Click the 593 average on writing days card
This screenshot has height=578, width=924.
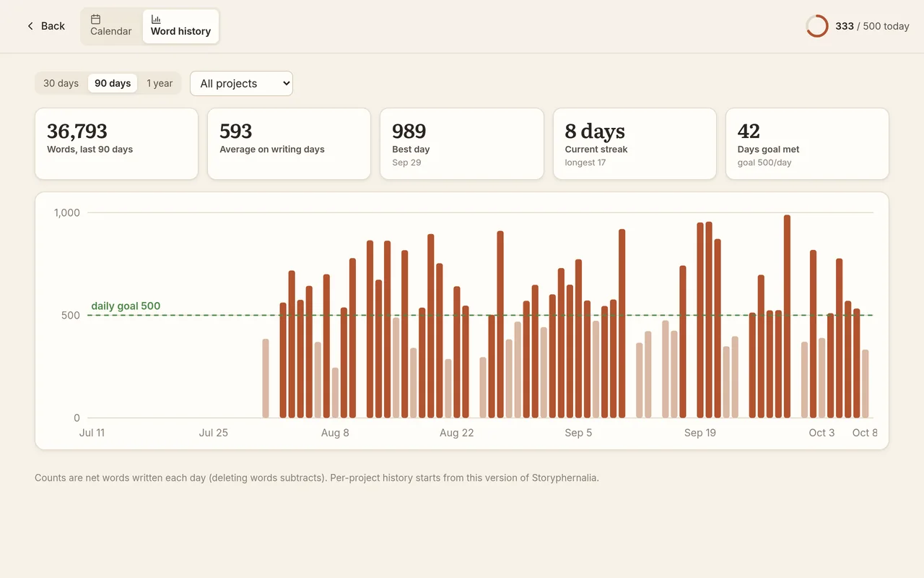tap(289, 144)
